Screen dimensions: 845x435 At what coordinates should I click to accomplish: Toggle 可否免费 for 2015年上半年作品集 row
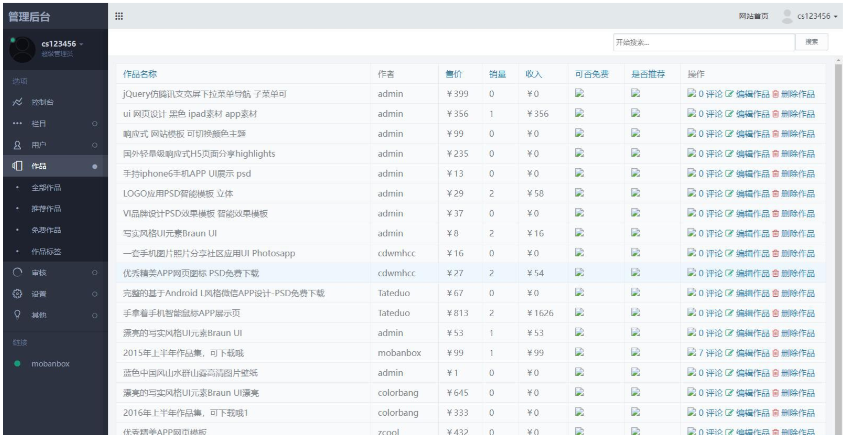(579, 353)
